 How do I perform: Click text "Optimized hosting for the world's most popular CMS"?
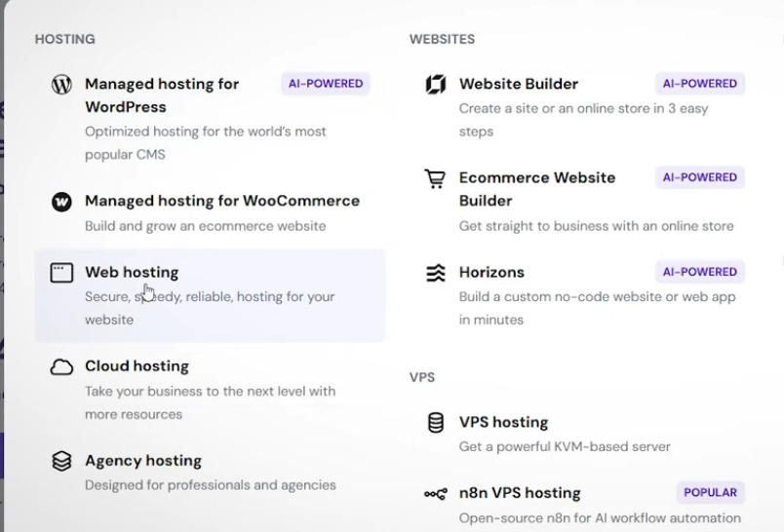205,143
